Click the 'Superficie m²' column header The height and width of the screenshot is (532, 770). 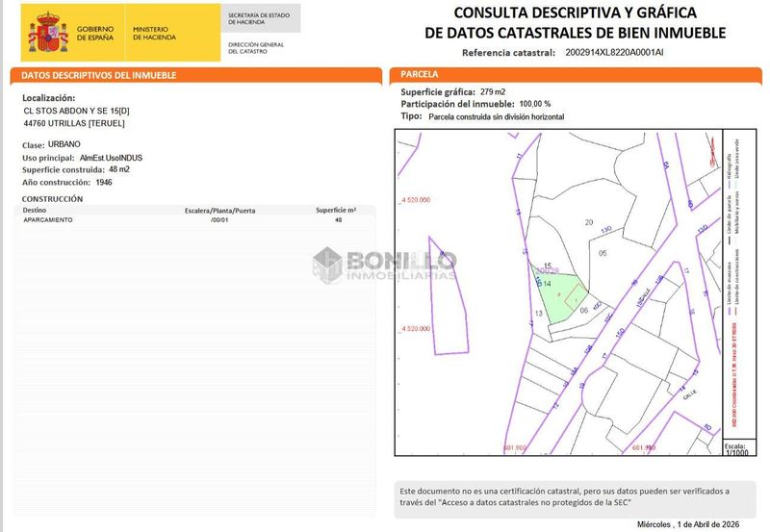pyautogui.click(x=336, y=210)
